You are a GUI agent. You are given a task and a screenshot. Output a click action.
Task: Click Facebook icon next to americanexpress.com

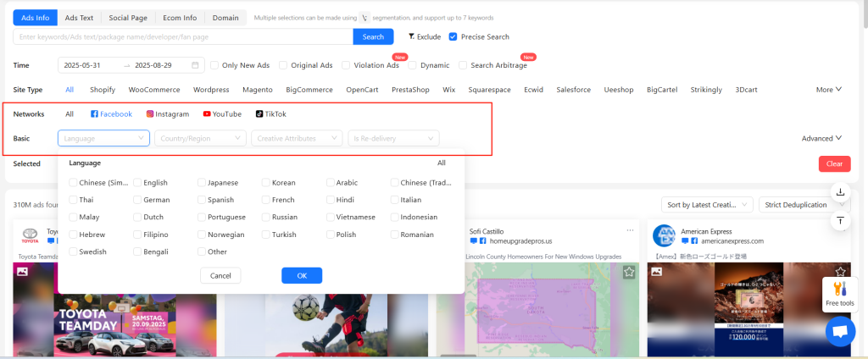694,241
